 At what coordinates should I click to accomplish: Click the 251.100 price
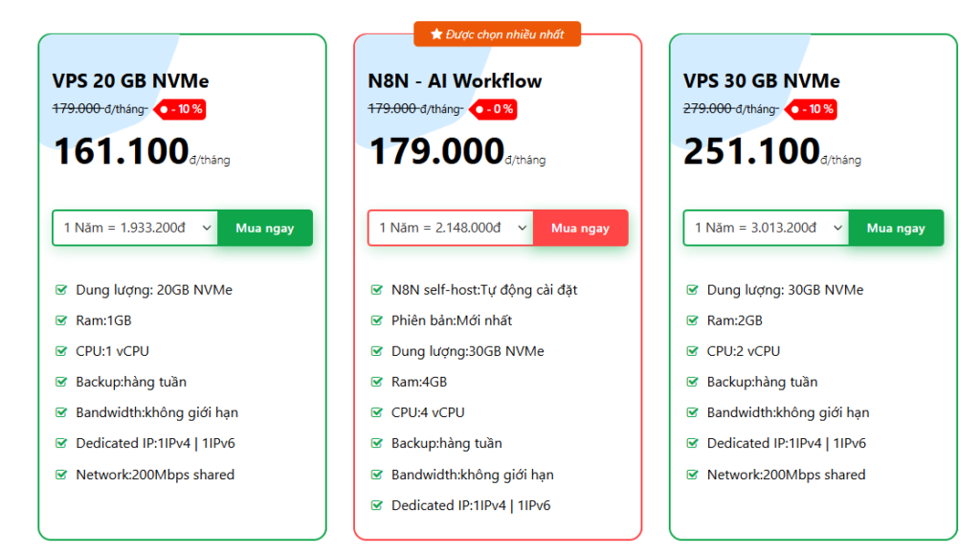(752, 152)
